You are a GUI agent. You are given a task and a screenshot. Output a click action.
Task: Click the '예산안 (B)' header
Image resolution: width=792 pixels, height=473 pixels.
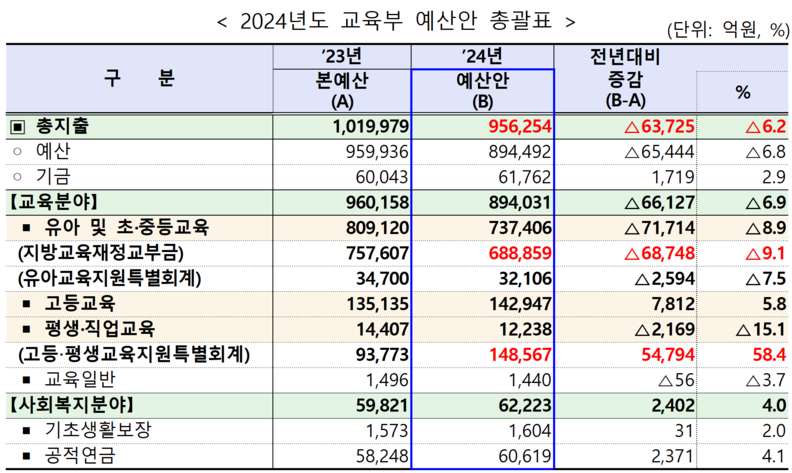pyautogui.click(x=482, y=90)
